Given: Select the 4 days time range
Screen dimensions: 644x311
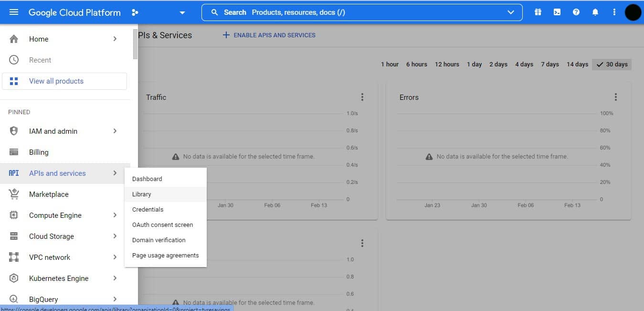Looking at the screenshot, I should 524,64.
